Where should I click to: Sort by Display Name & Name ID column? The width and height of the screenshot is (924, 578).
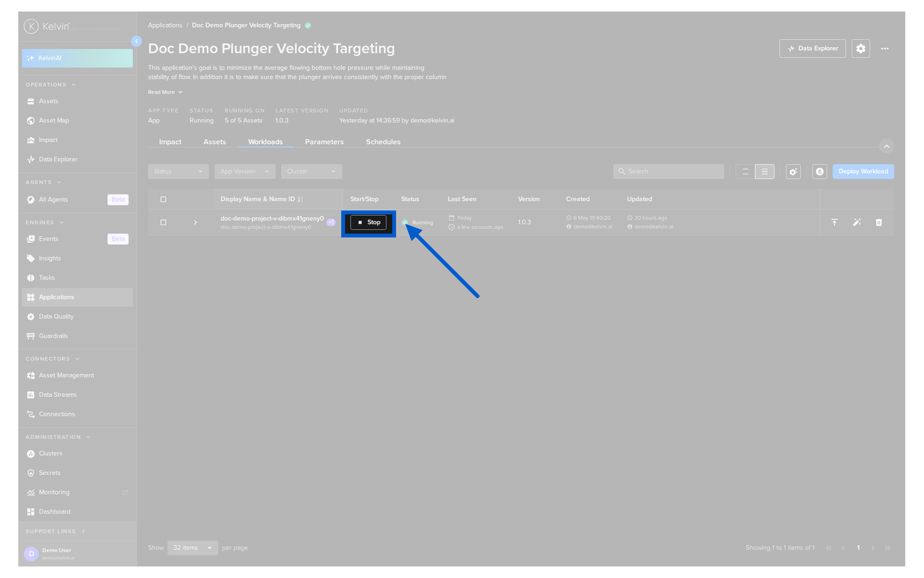click(x=261, y=199)
